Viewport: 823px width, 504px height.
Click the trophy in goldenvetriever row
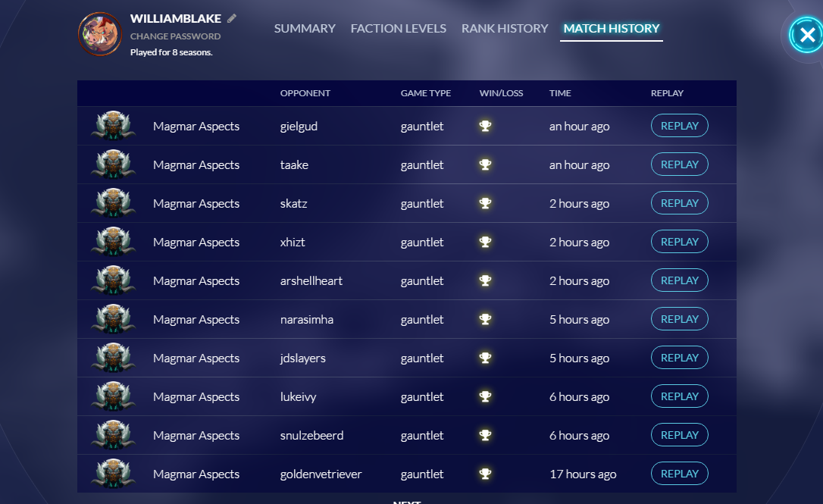pos(485,474)
